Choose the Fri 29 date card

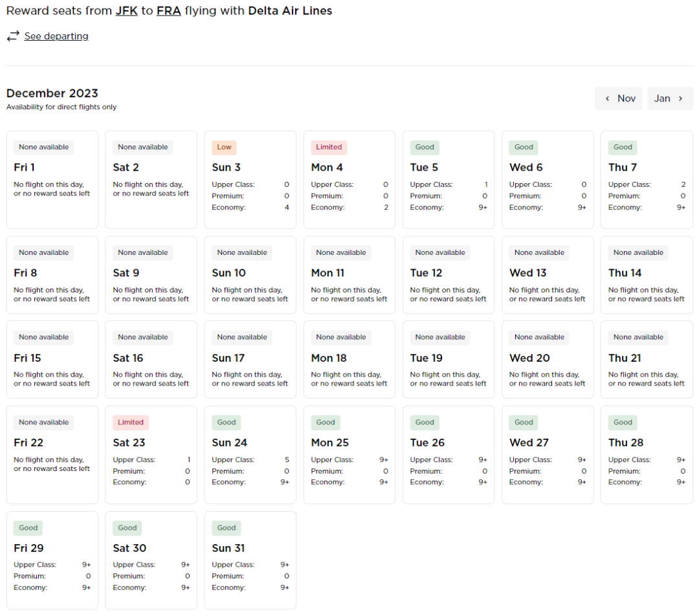coord(52,560)
